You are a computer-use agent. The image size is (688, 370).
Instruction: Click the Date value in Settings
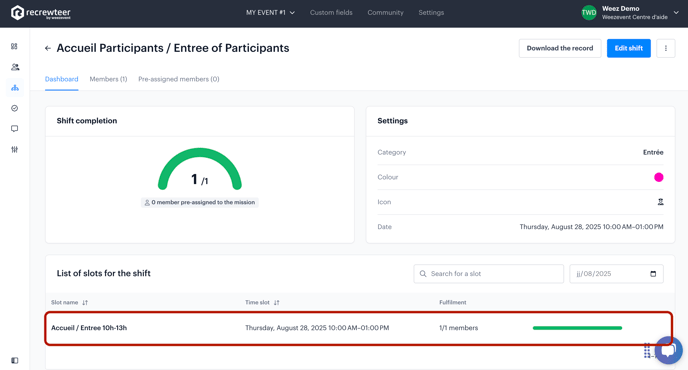click(x=591, y=227)
